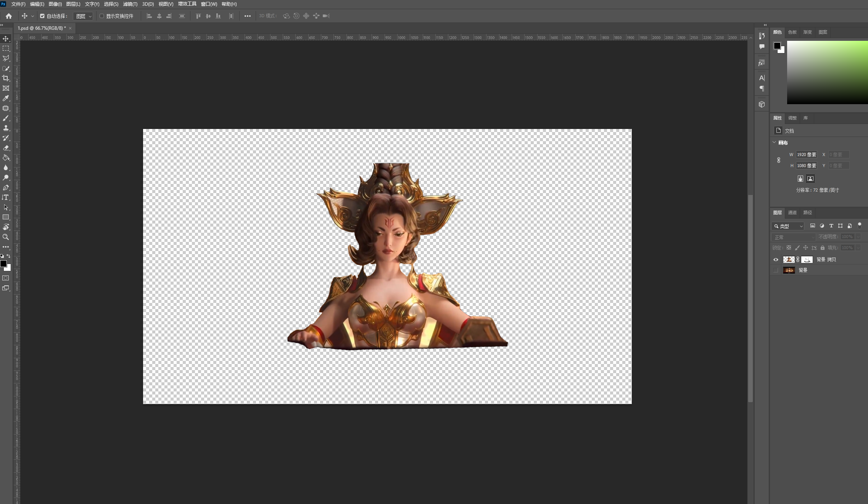
Task: Select the Eraser tool
Action: tap(6, 148)
